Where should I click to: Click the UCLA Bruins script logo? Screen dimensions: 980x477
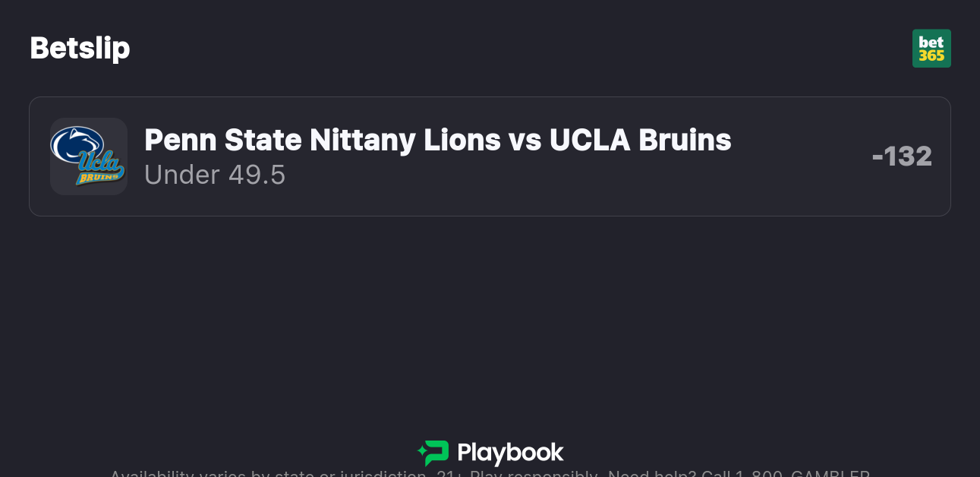click(101, 168)
